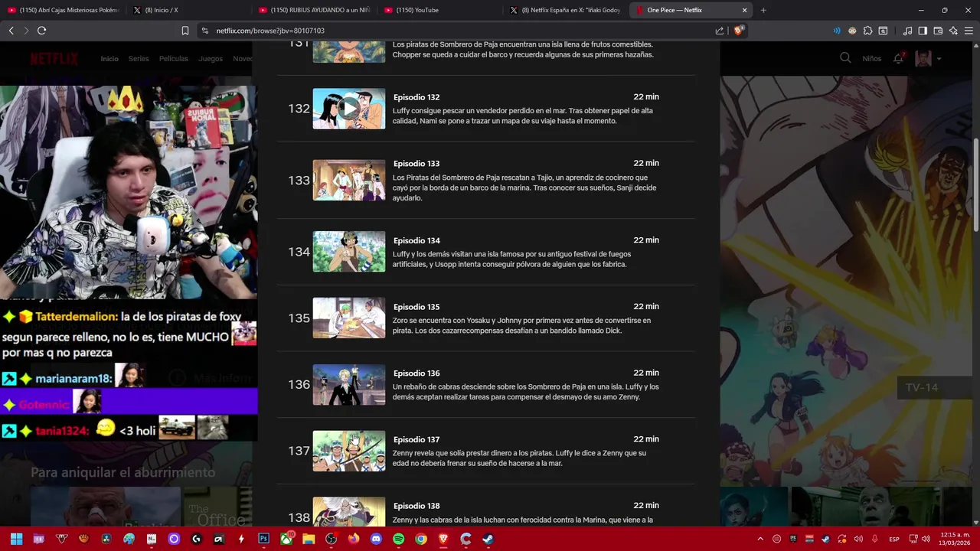Open Episodio 133 thumbnail
The height and width of the screenshot is (551, 980).
(x=349, y=180)
